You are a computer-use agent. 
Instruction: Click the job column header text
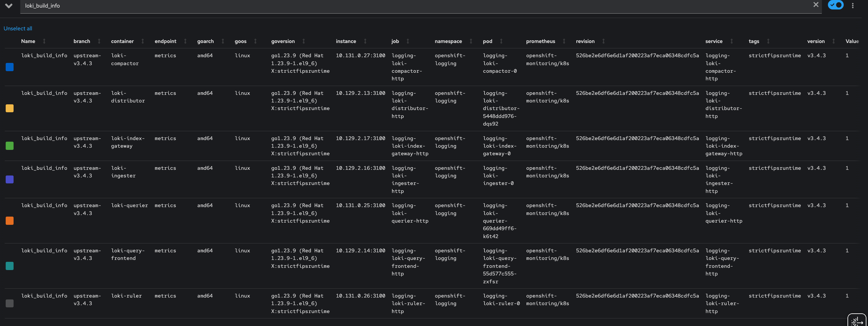[395, 41]
